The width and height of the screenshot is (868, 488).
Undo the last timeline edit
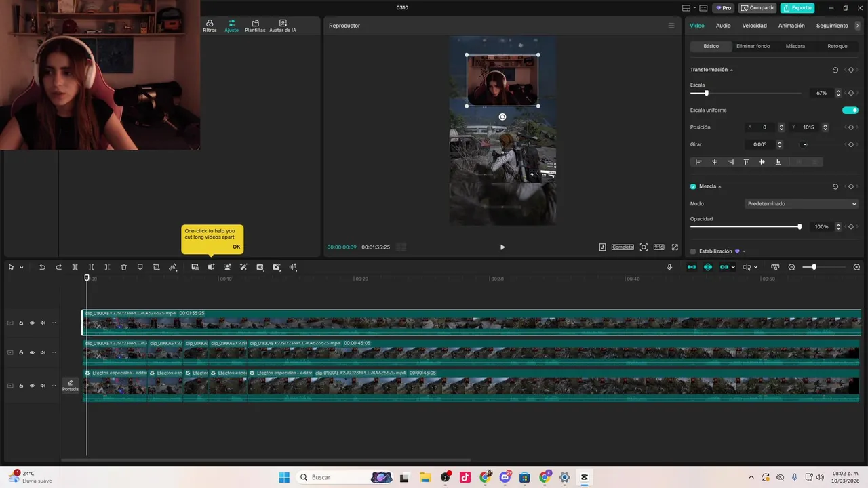click(x=42, y=267)
